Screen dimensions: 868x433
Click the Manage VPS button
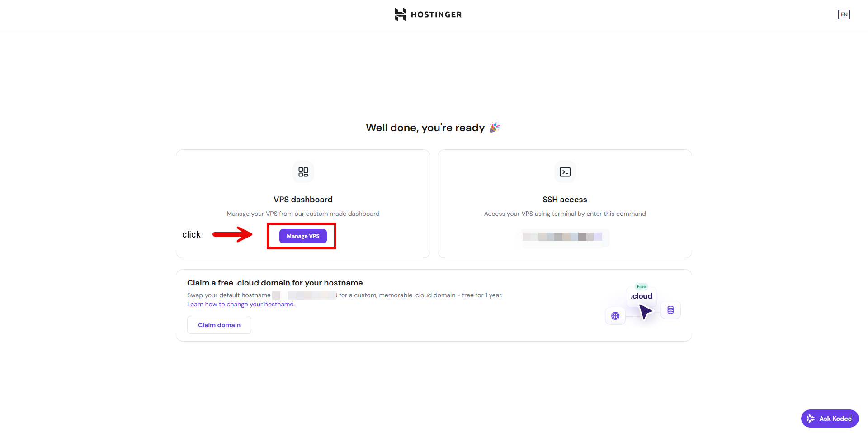point(303,236)
